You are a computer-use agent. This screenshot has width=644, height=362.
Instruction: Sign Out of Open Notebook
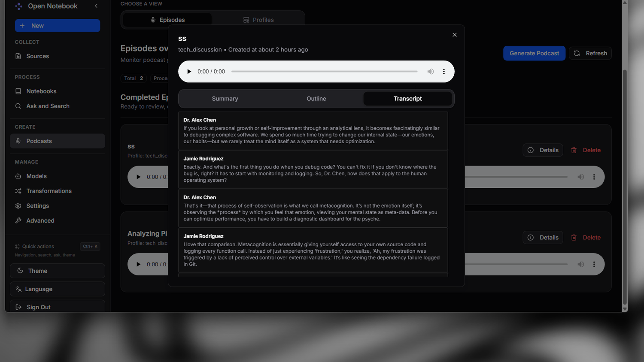coord(58,307)
